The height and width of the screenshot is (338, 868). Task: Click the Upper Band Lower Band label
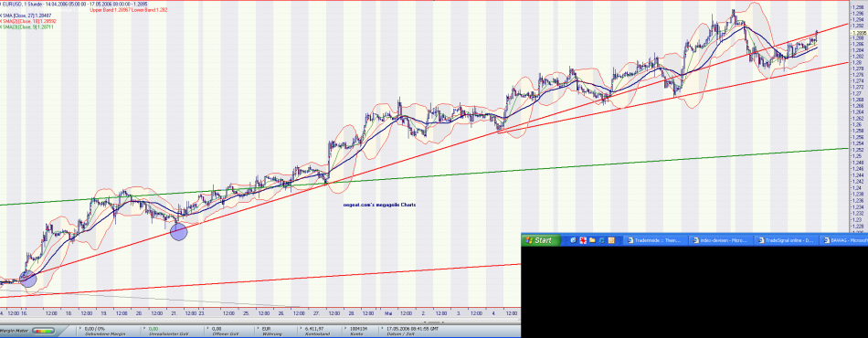tap(129, 10)
